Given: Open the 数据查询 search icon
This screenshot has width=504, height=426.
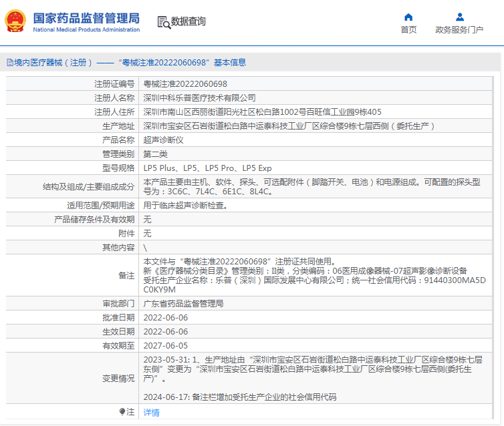Looking at the screenshot, I should coord(164,22).
